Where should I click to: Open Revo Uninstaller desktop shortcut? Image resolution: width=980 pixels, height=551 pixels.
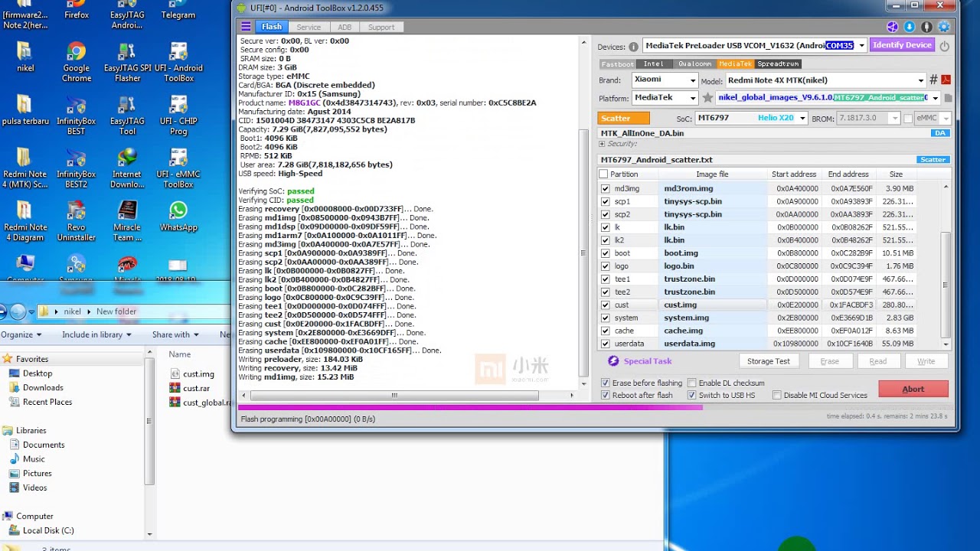pyautogui.click(x=76, y=221)
